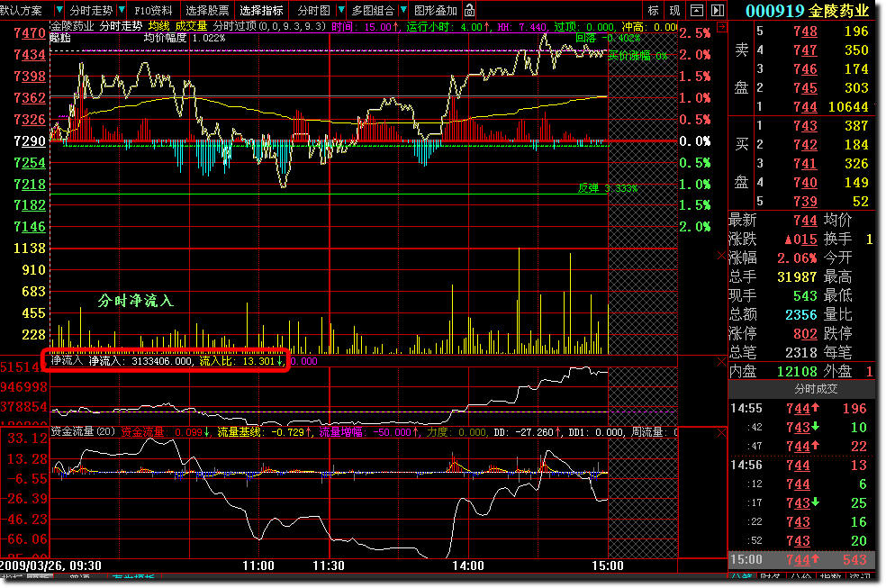
Task: Click the 总额 value 2356
Action: [x=801, y=314]
